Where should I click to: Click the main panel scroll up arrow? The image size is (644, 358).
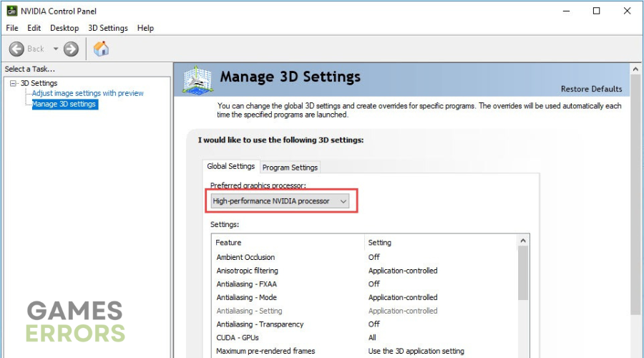pyautogui.click(x=635, y=69)
